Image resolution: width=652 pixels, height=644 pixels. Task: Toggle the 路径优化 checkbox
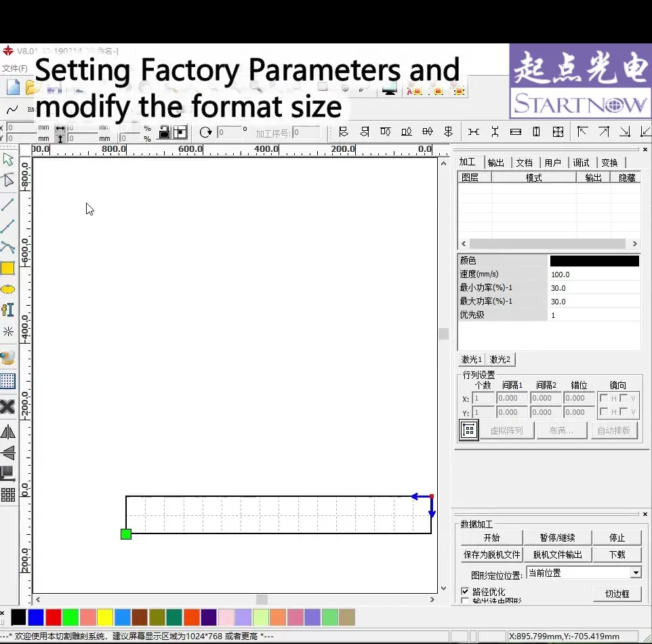coord(465,591)
